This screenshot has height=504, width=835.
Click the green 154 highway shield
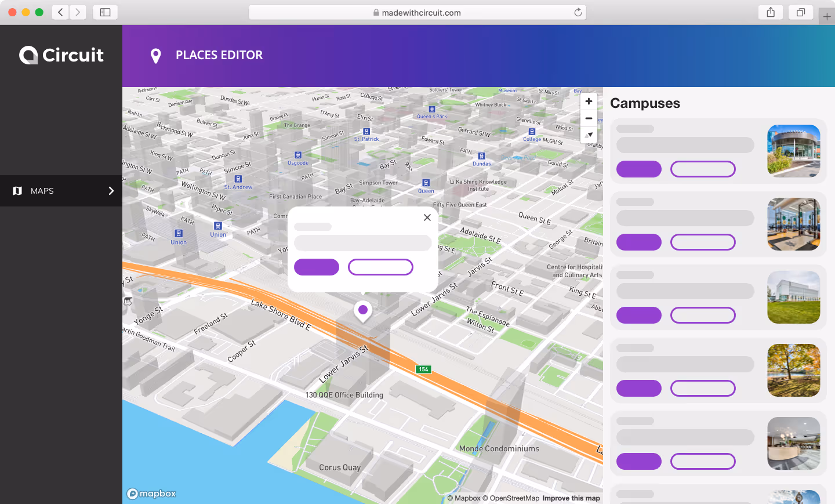(x=423, y=369)
